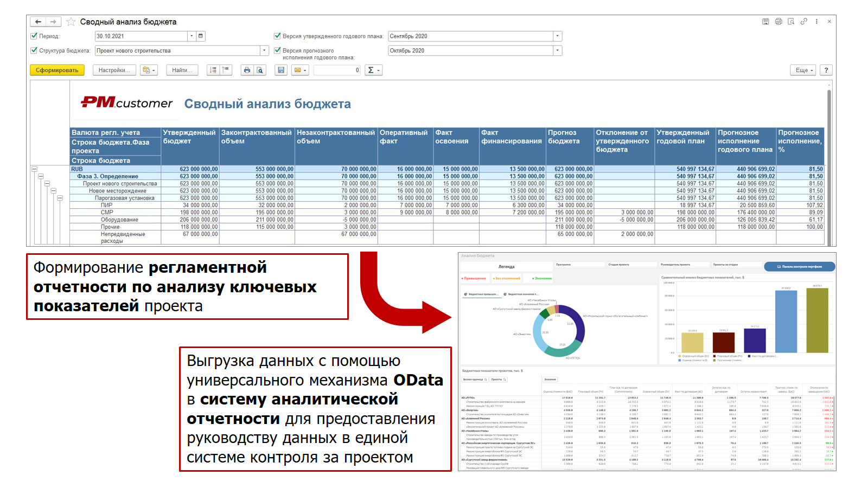This screenshot has width=868, height=488.
Task: Switch to Бюджетные превышения chart tab
Action: 481,294
